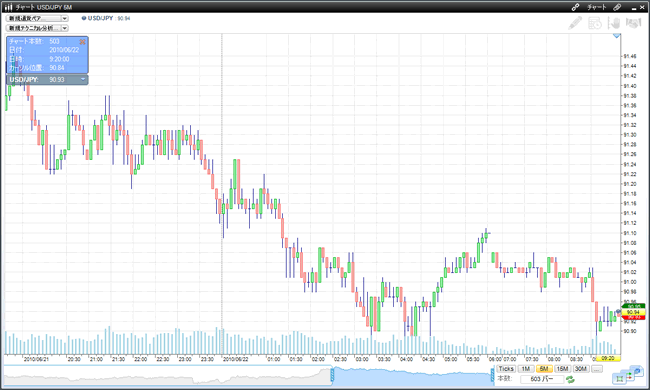Click the 2010/06/22 date label on time axis
Viewport: 650px width, 390px height.
(x=235, y=359)
